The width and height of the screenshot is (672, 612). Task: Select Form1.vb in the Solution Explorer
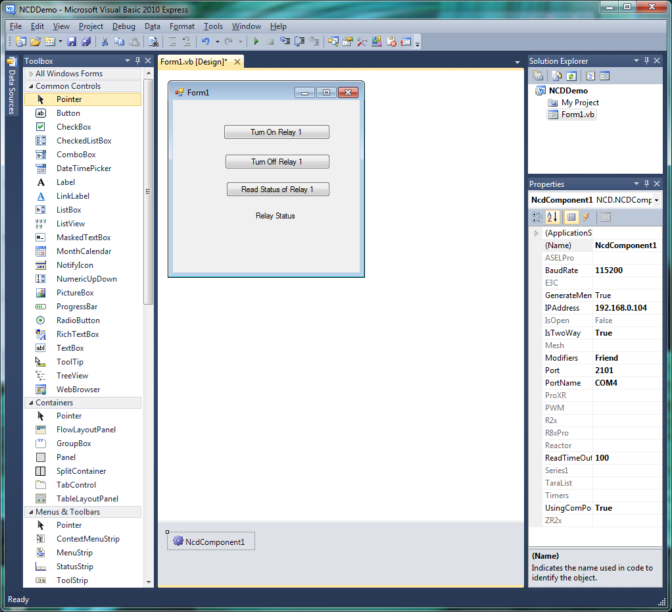577,115
